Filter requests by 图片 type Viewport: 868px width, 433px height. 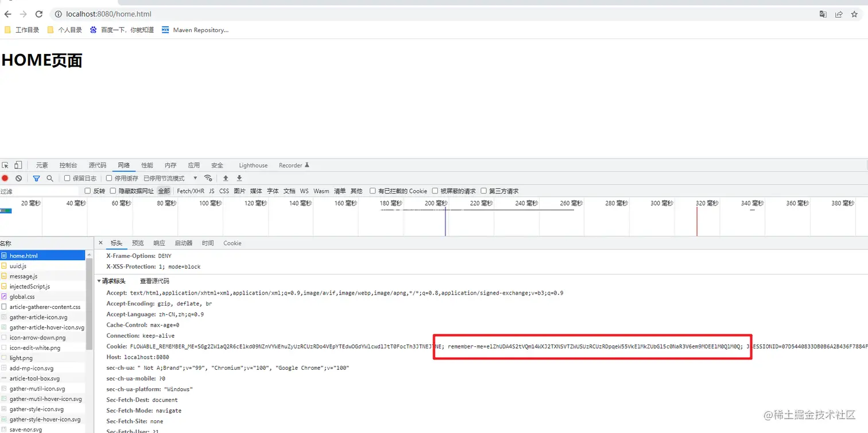coord(240,191)
